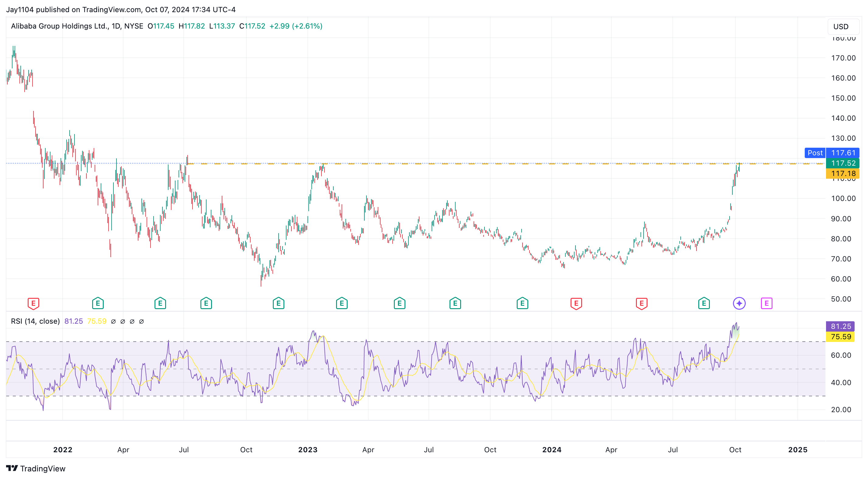Click the green earnings marker of May 2022
This screenshot has height=479, width=868.
click(x=160, y=304)
